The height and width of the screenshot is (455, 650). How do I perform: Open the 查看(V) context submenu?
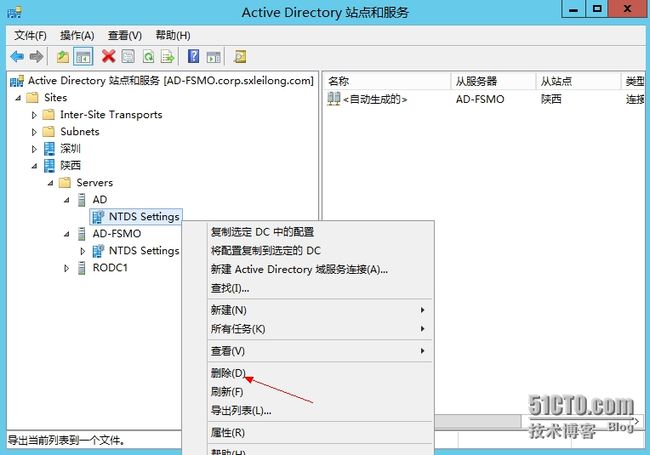[x=320, y=351]
